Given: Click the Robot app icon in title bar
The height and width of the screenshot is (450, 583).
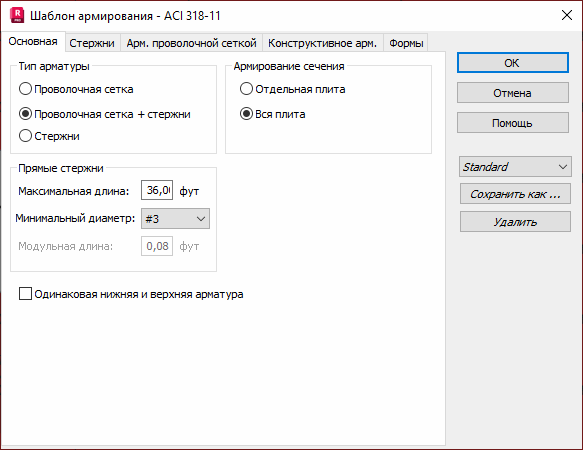Looking at the screenshot, I should (17, 15).
